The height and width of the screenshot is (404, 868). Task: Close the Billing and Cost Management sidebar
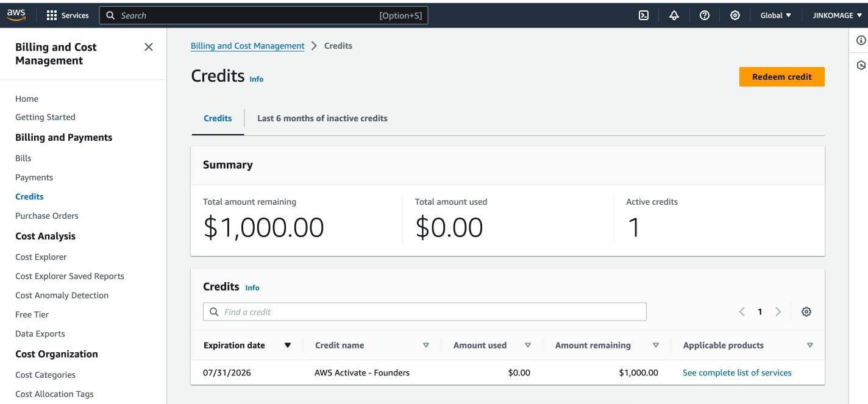[x=148, y=47]
